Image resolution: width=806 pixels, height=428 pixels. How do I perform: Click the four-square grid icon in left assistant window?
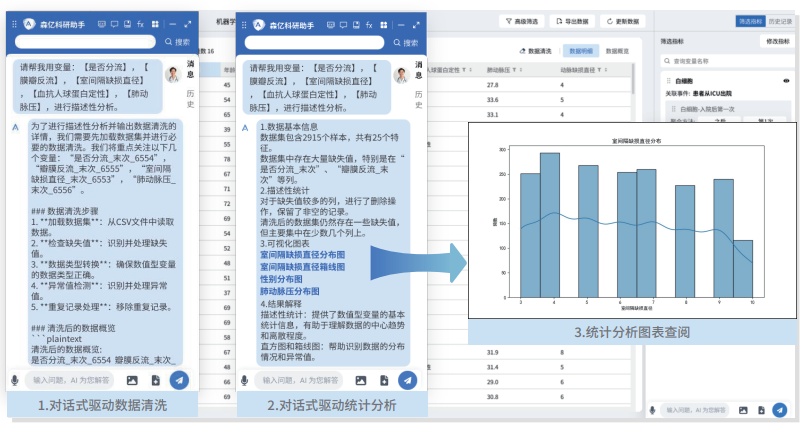coord(155,24)
